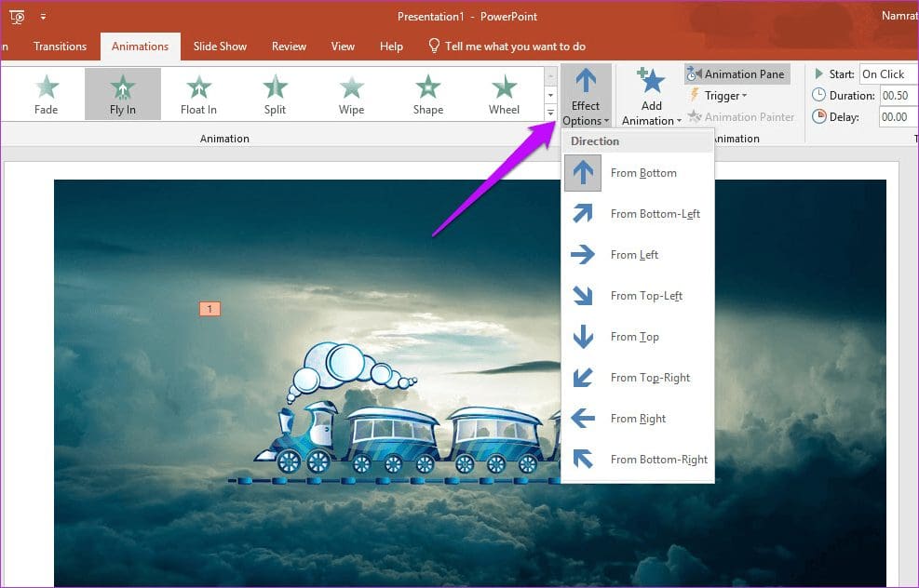Open the animation gallery More arrow
Screen dimensions: 919x588
click(550, 112)
